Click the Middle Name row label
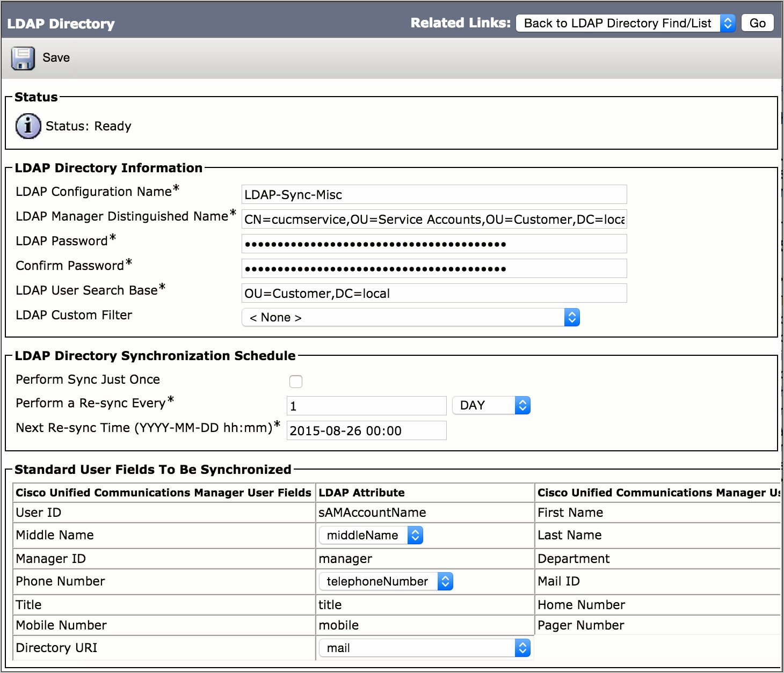This screenshot has width=784, height=673. tap(55, 535)
